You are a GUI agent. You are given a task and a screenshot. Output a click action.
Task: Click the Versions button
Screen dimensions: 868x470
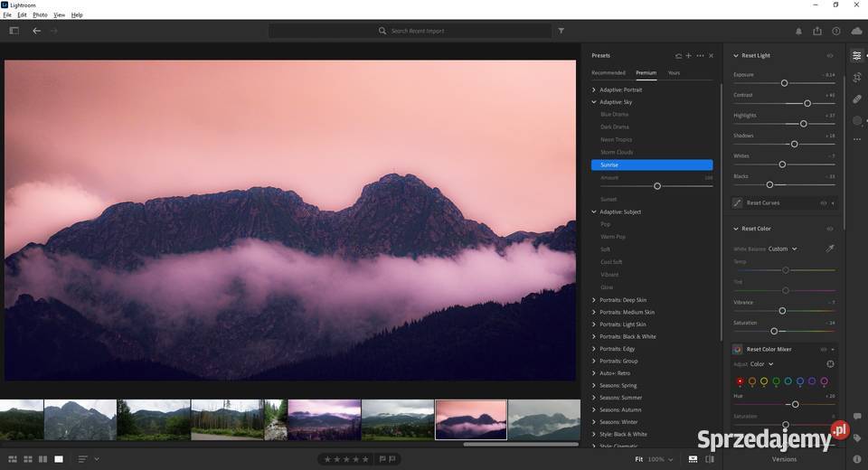(784, 459)
